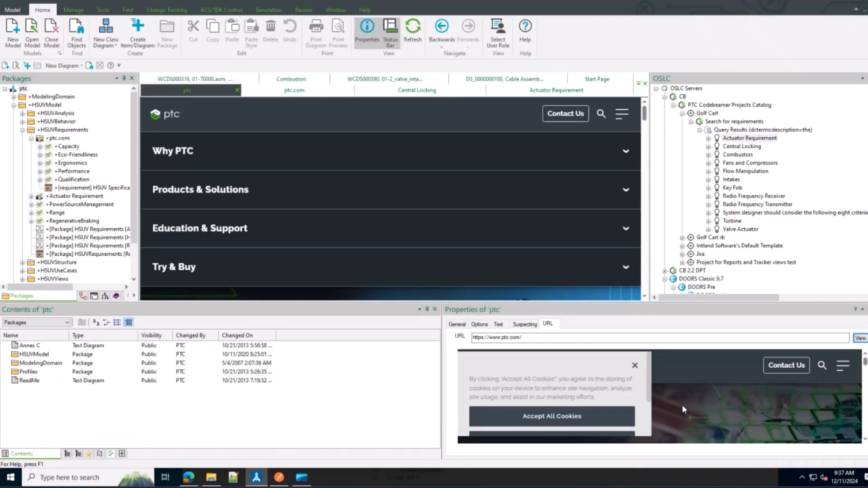Viewport: 868px width, 488px height.
Task: Click Contact Us button on main web page
Action: [x=566, y=113]
